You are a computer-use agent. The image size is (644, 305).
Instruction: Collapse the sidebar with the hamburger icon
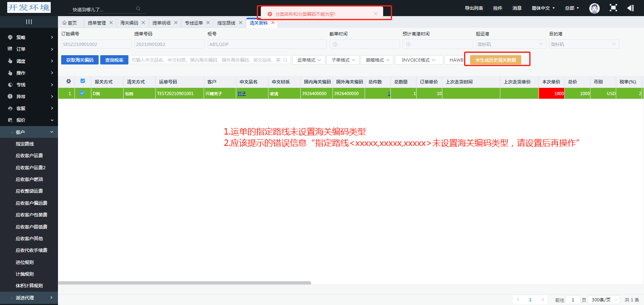point(29,22)
